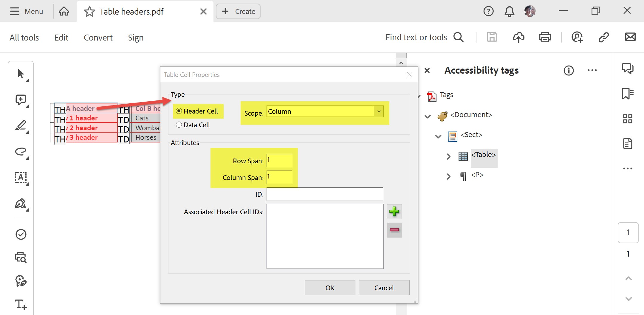This screenshot has width=644, height=315.
Task: Activate the Add Text Box tool
Action: click(x=21, y=178)
